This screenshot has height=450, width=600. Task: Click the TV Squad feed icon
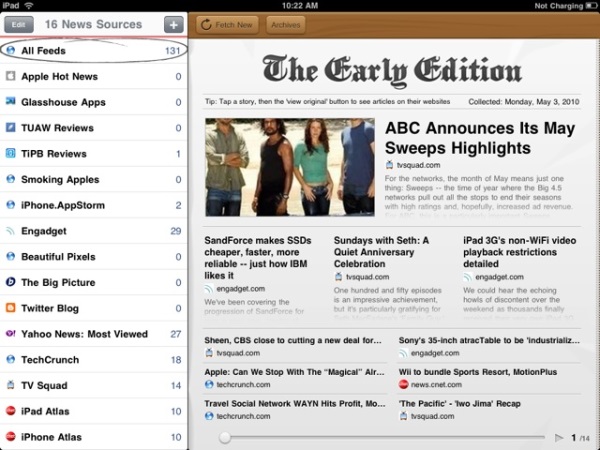pos(10,385)
